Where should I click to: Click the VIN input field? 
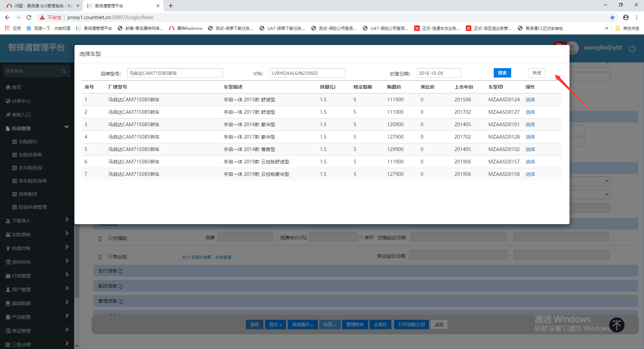click(x=307, y=73)
